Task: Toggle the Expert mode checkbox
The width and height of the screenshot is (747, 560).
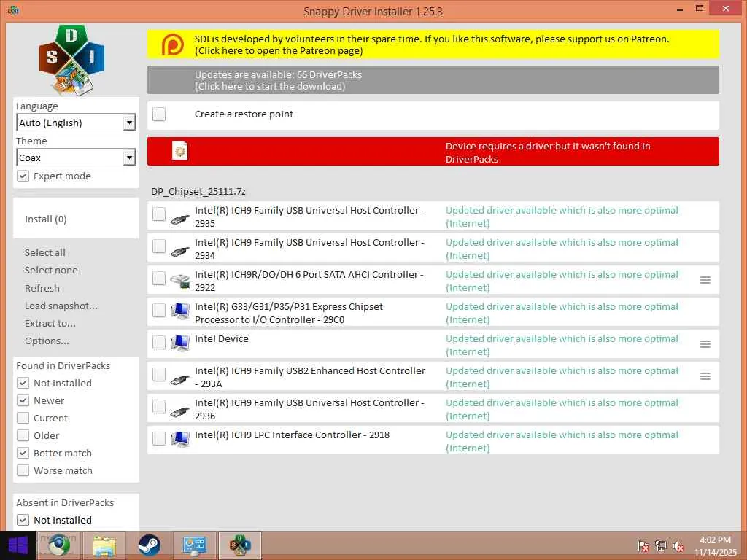Action: (x=23, y=176)
